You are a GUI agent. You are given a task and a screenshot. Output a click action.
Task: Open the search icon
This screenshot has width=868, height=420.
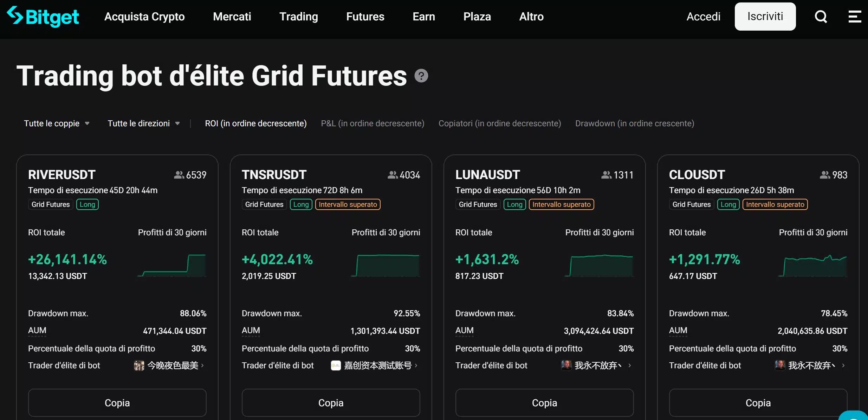pyautogui.click(x=821, y=16)
